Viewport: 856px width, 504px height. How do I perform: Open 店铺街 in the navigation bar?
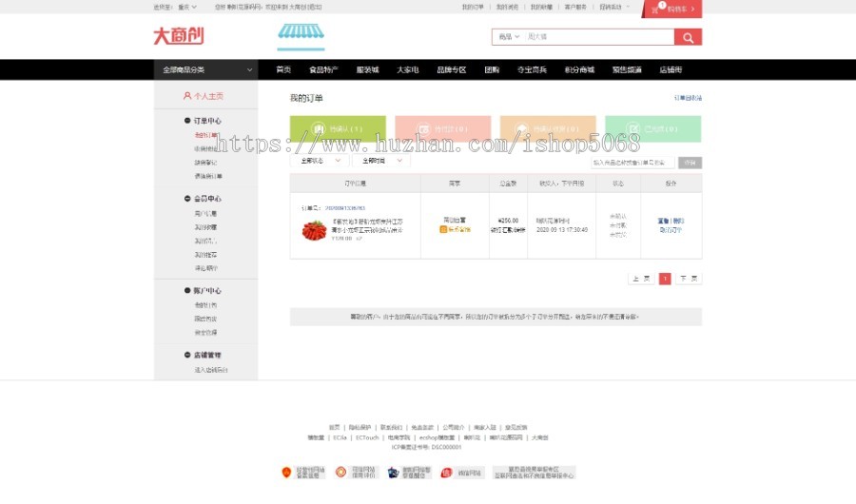671,69
